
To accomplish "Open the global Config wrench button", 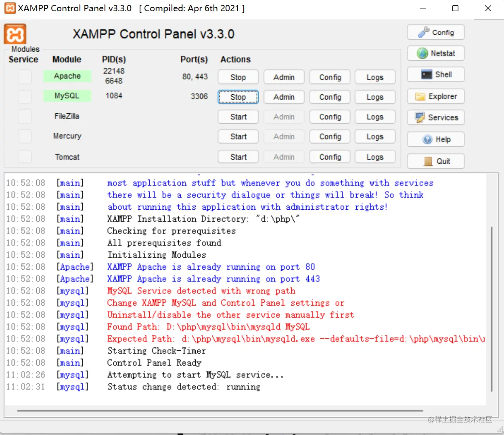I will click(x=436, y=32).
